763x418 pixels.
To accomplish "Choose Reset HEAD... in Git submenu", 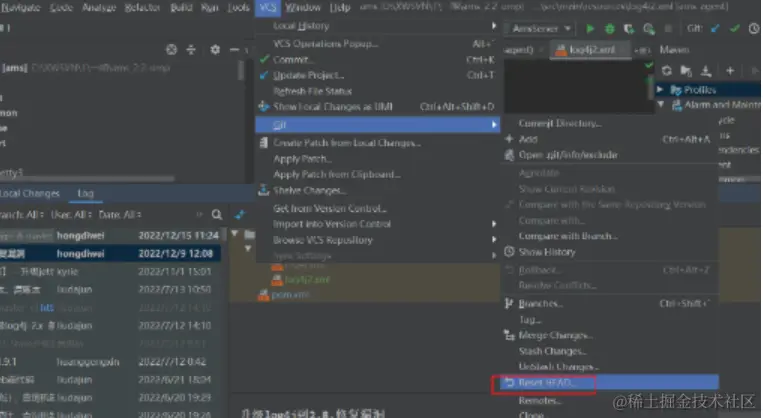I will point(610,382).
